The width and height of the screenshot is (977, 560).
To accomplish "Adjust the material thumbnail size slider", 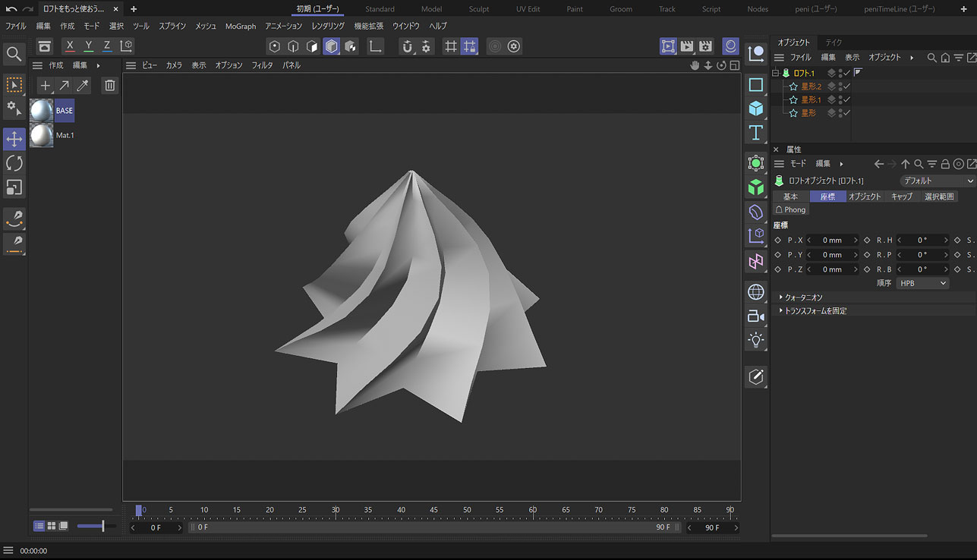I will [102, 526].
